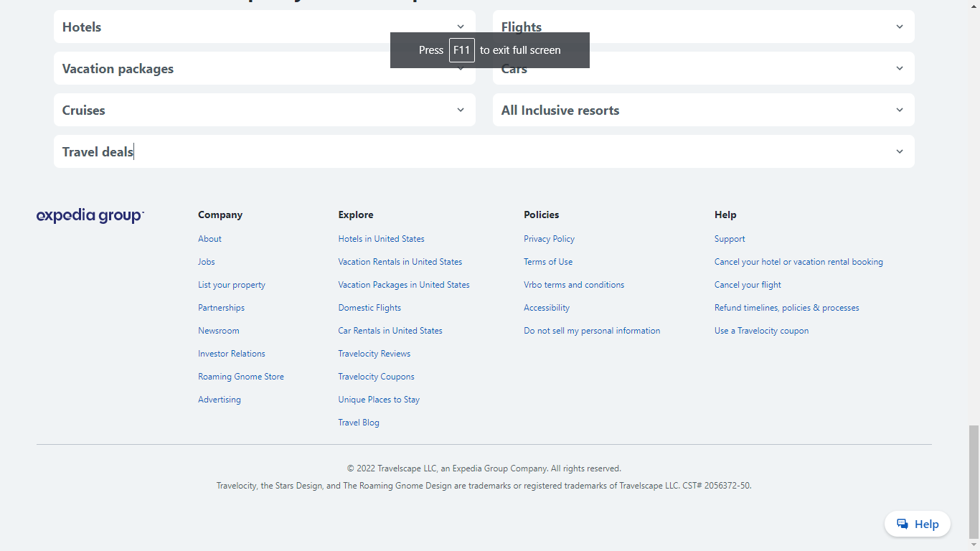Open Travelocity Reviews link
The image size is (980, 551).
[374, 354]
